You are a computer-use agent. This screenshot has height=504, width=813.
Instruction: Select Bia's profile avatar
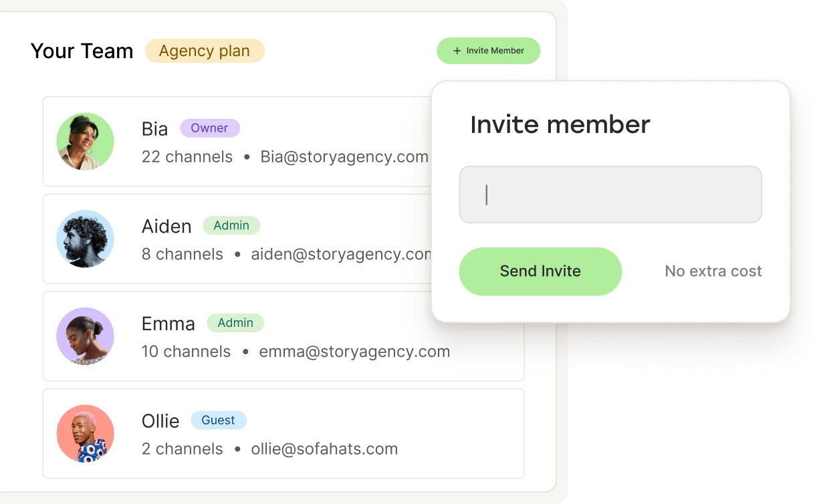(85, 142)
